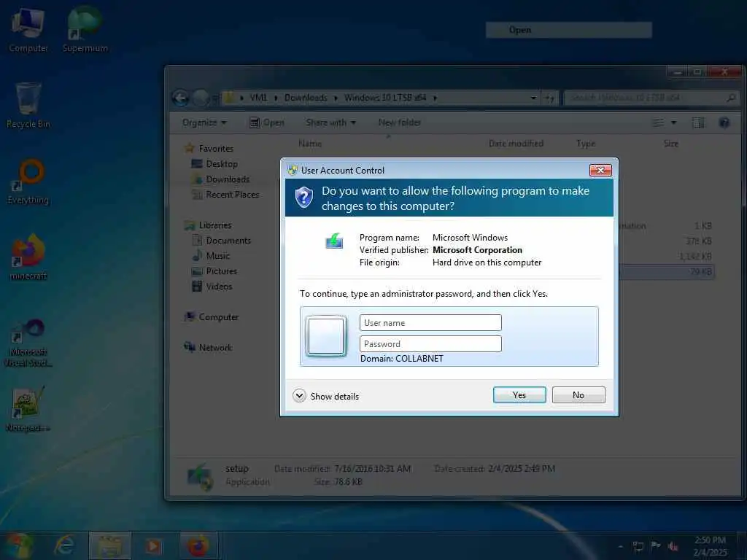Open Supermium desktop shortcut
Image resolution: width=747 pixels, height=560 pixels.
[x=85, y=29]
